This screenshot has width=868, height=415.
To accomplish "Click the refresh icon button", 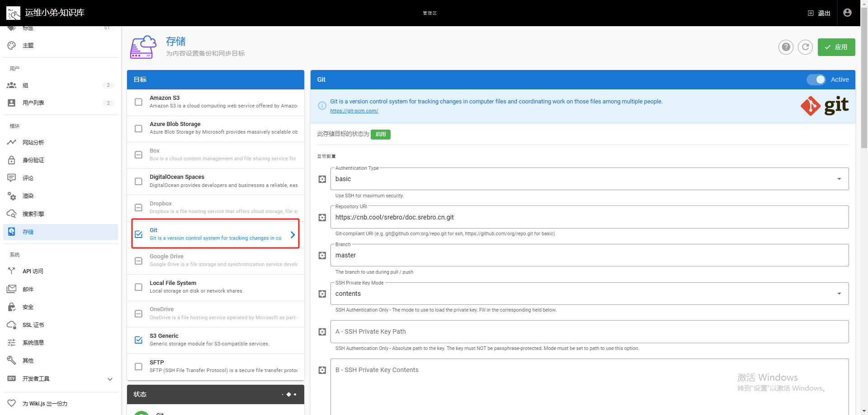I will (x=805, y=47).
